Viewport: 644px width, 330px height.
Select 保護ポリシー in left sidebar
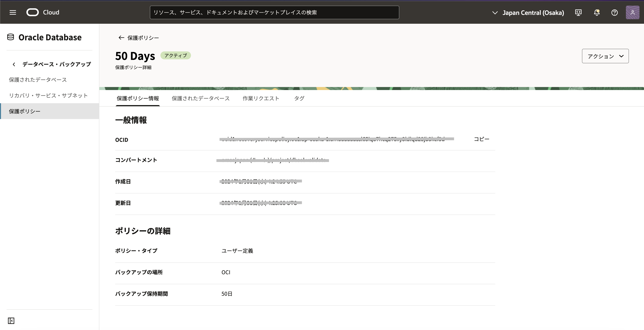click(x=25, y=112)
